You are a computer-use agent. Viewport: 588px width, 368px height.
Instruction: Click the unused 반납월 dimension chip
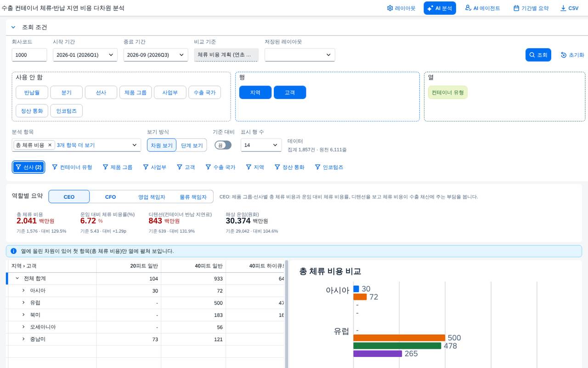coord(32,92)
